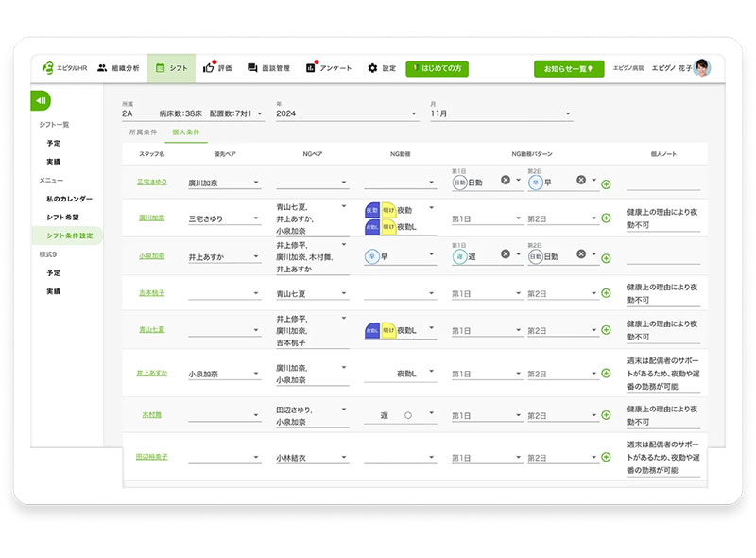Switch to the 所属条件 tab
The height and width of the screenshot is (558, 756).
(143, 131)
